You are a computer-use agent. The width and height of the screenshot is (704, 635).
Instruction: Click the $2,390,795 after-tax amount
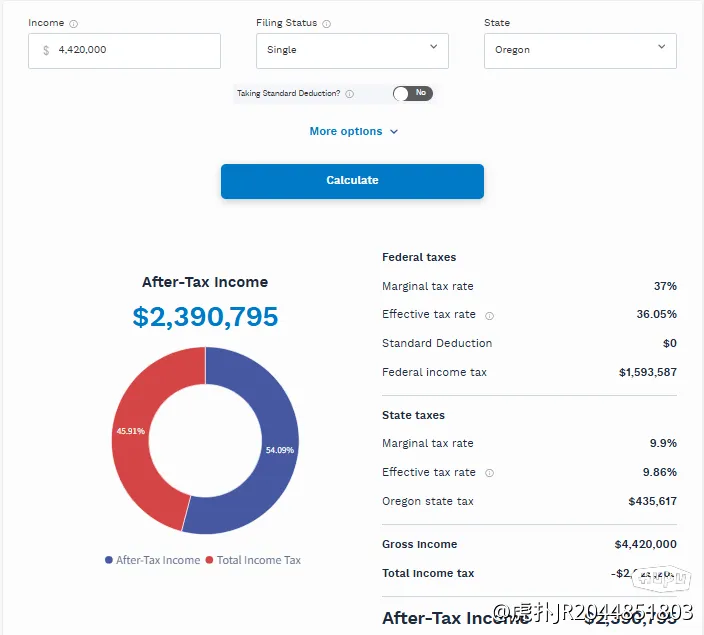(205, 317)
